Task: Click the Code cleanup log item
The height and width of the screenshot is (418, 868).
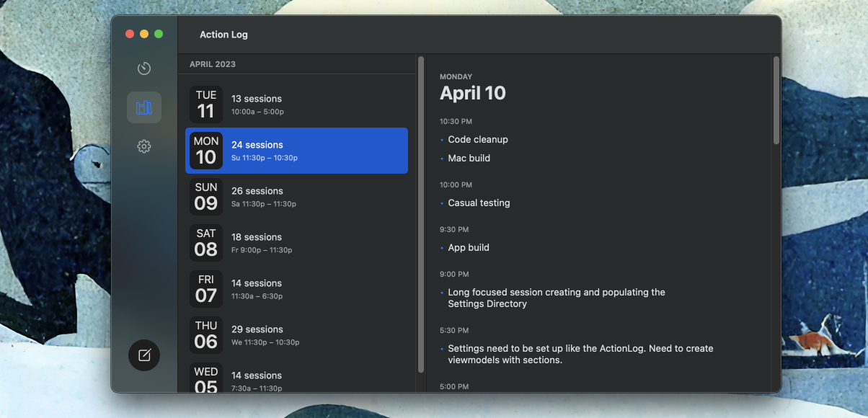Action: [x=477, y=139]
